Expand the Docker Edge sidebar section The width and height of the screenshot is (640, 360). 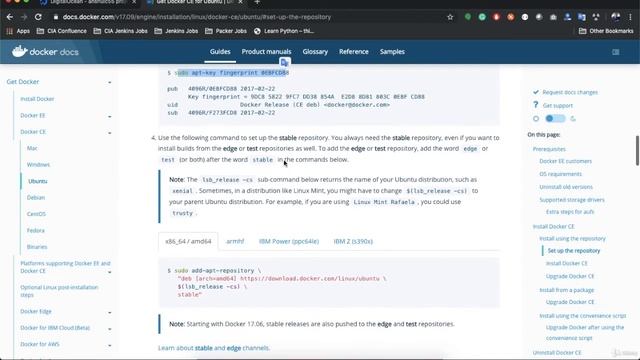109,312
